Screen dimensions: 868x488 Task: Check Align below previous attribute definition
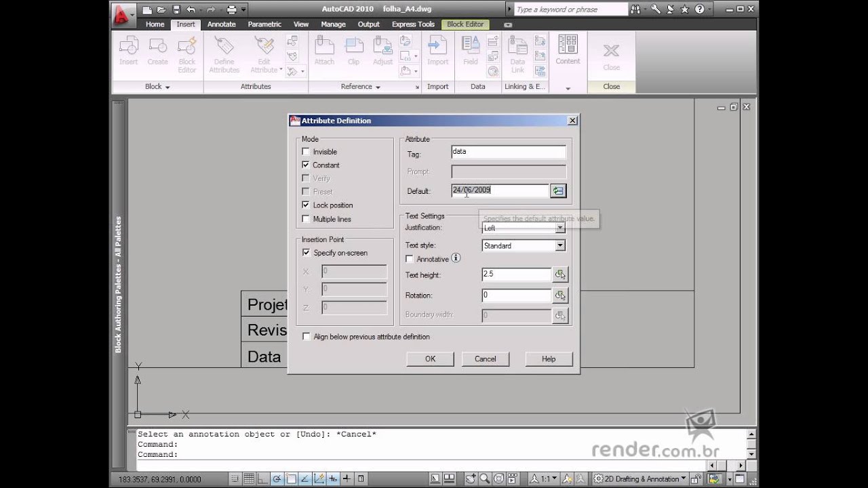click(307, 336)
